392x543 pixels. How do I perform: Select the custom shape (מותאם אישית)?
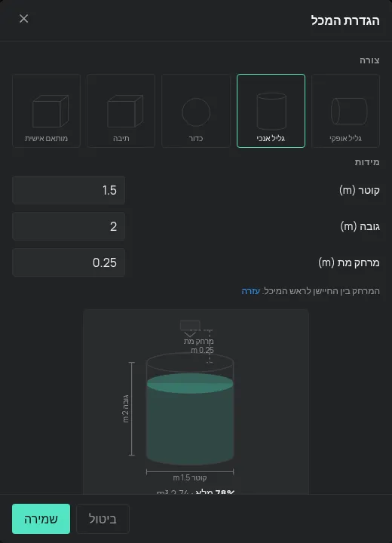[x=47, y=111]
